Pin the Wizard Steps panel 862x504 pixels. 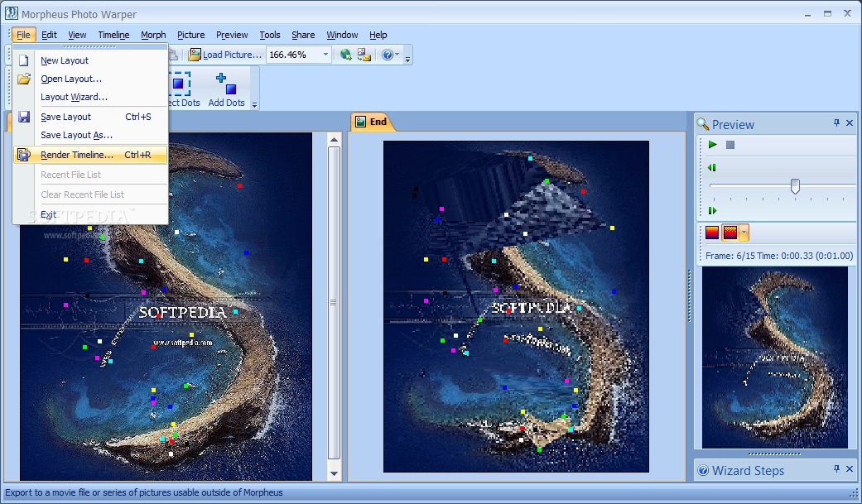836,468
